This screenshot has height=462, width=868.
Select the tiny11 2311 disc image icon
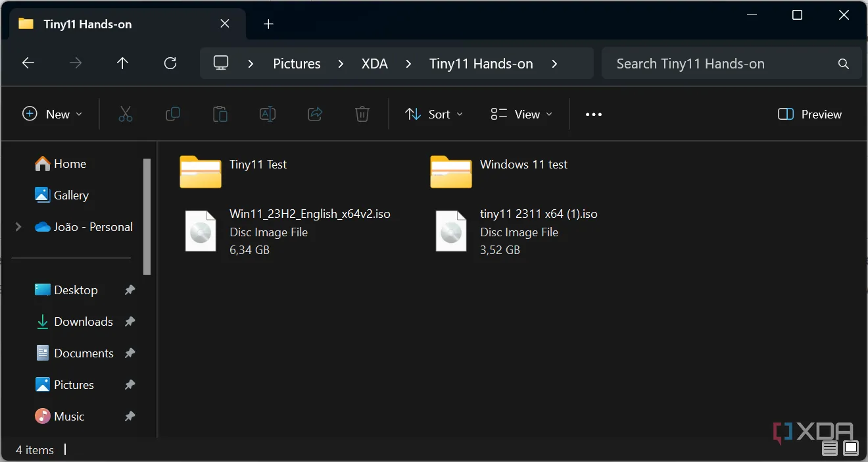coord(451,231)
